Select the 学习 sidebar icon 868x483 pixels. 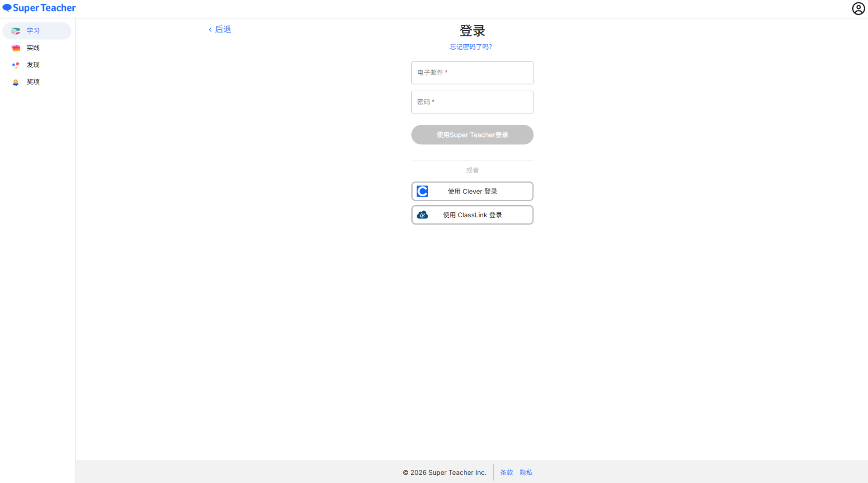[15, 31]
